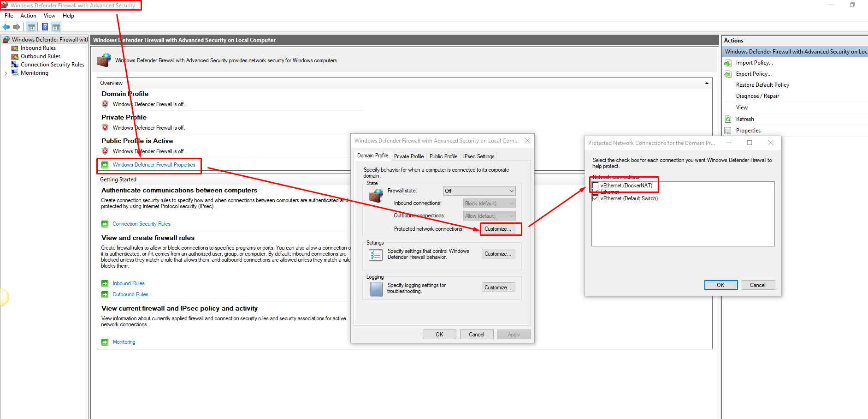Click the Domain Profile firewall-off shield icon
Screen dimensions: 868x419
pos(105,104)
